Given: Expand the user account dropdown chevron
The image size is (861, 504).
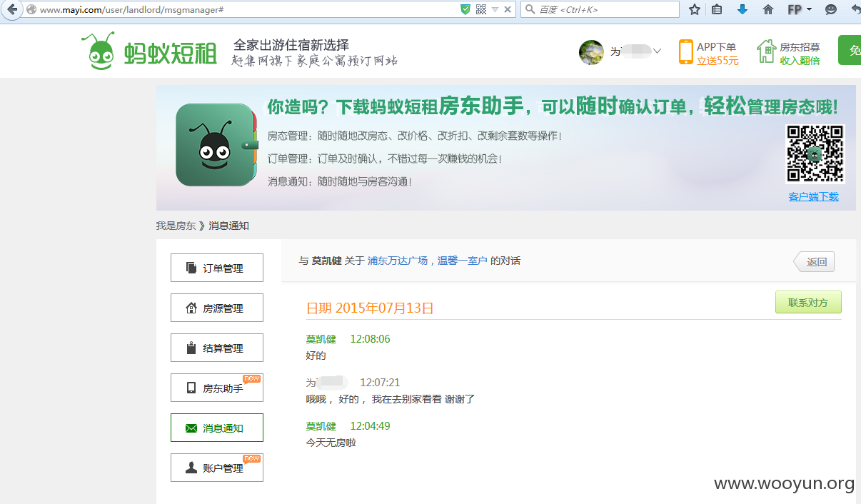Looking at the screenshot, I should 657,51.
